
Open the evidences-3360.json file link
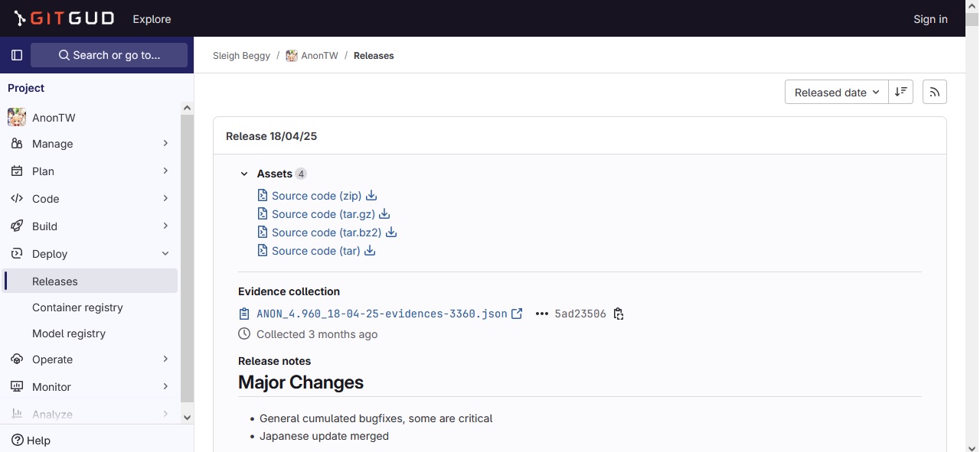[381, 314]
